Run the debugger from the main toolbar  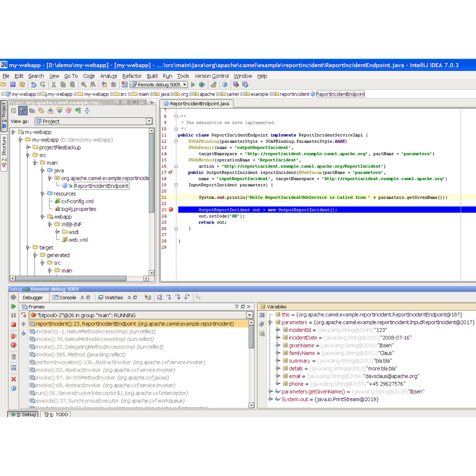(202, 84)
